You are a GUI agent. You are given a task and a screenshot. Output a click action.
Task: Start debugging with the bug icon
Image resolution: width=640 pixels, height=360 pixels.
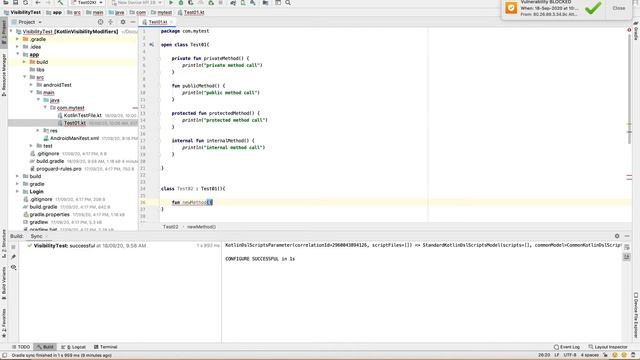tap(181, 2)
